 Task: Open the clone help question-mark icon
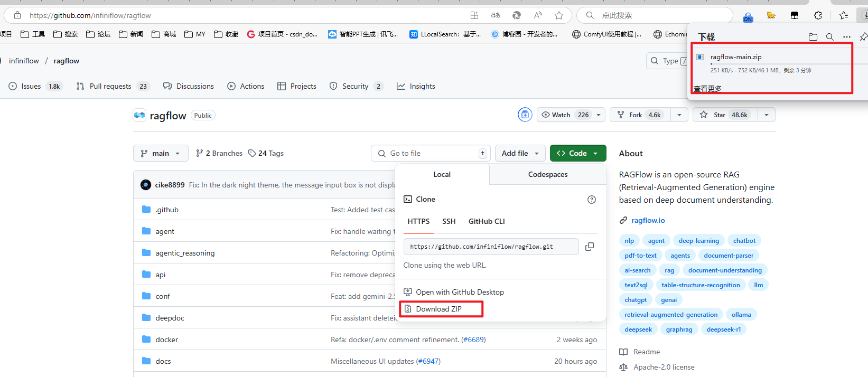pyautogui.click(x=592, y=200)
